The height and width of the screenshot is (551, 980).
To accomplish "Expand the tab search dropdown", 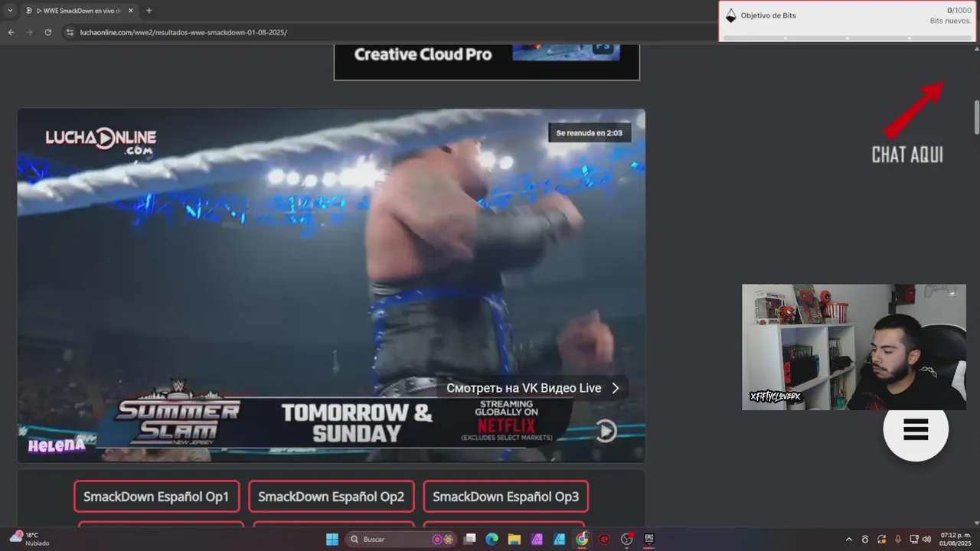I will click(x=10, y=11).
